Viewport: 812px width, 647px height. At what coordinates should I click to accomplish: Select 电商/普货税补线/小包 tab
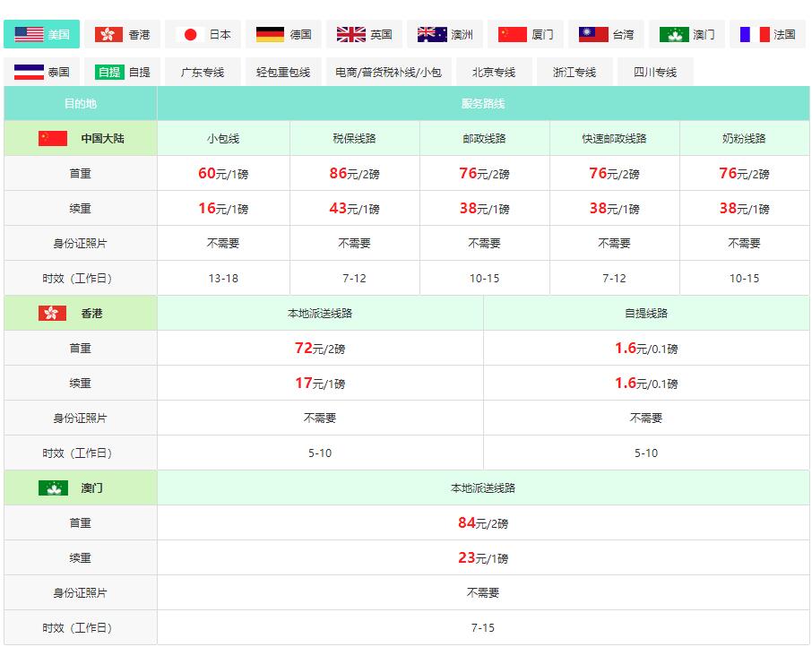pos(388,72)
